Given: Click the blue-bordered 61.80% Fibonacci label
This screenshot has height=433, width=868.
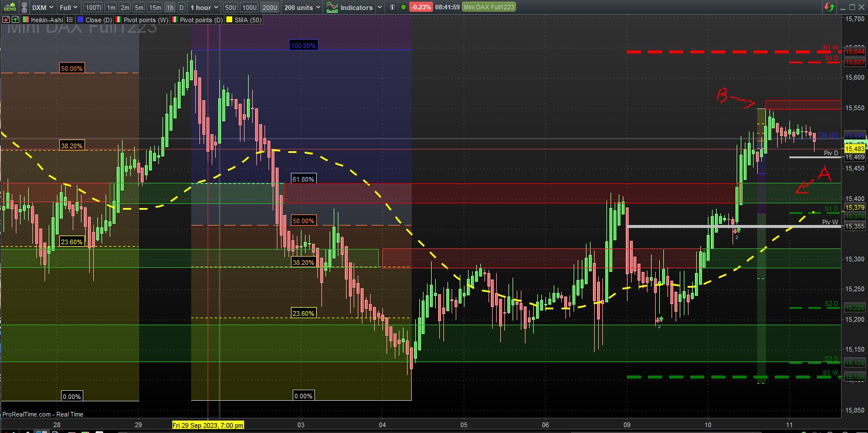Looking at the screenshot, I should tap(303, 178).
